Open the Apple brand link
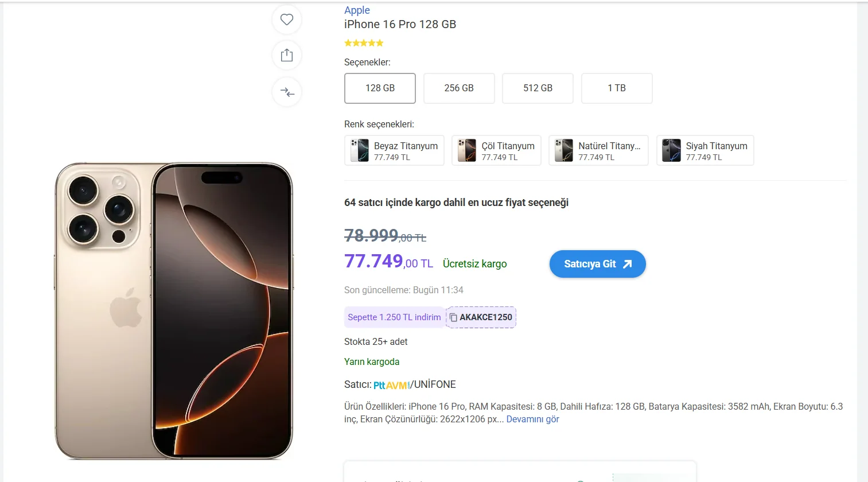Image resolution: width=868 pixels, height=482 pixels. coord(357,10)
